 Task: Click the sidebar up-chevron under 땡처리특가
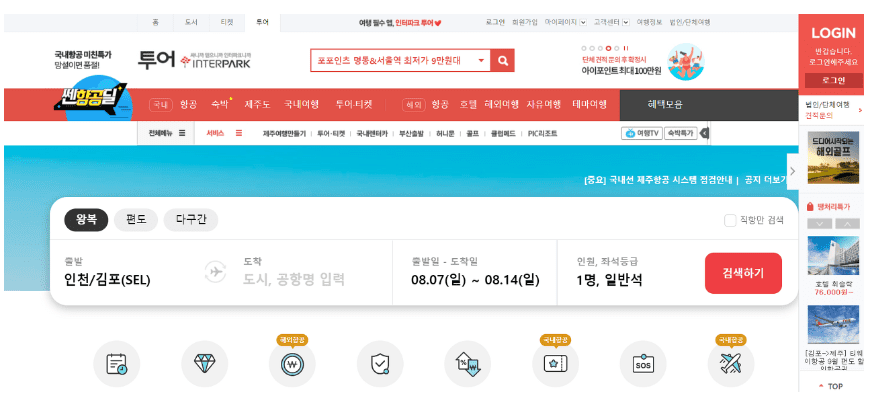point(847,223)
